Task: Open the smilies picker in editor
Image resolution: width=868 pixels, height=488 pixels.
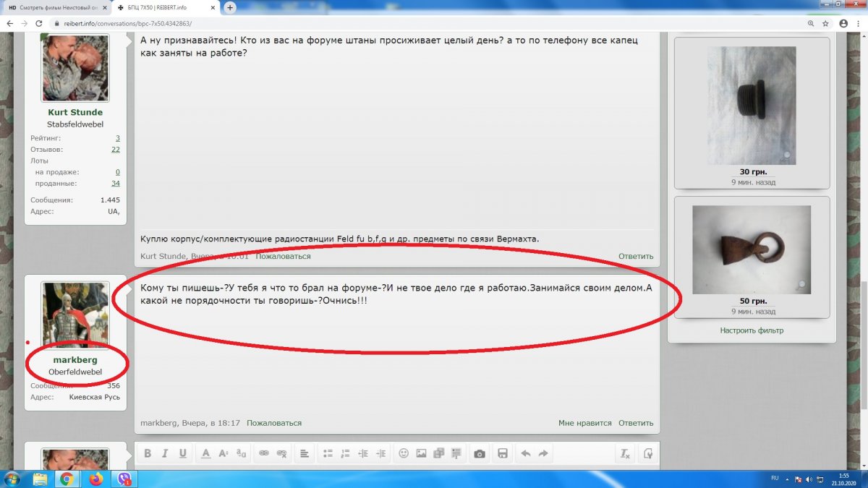Action: [404, 453]
